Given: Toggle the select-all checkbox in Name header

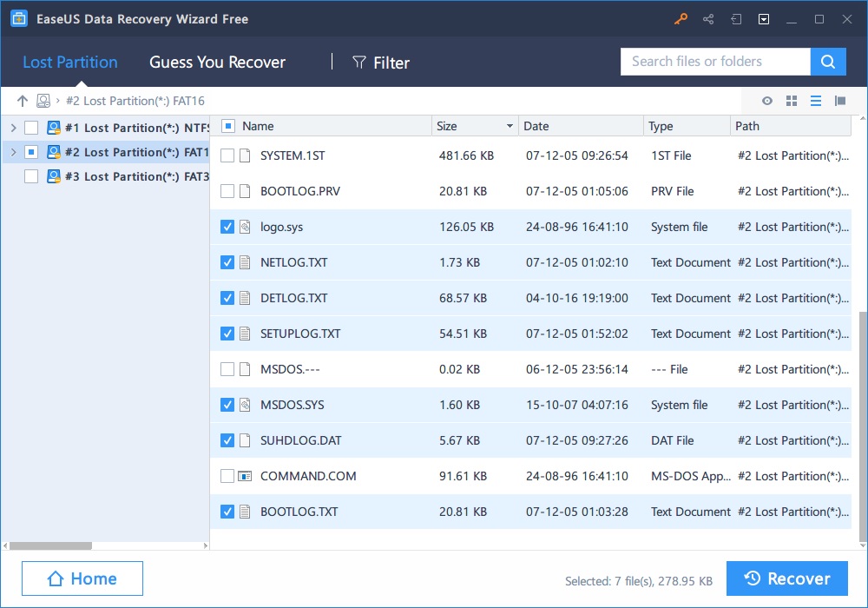Looking at the screenshot, I should point(228,126).
